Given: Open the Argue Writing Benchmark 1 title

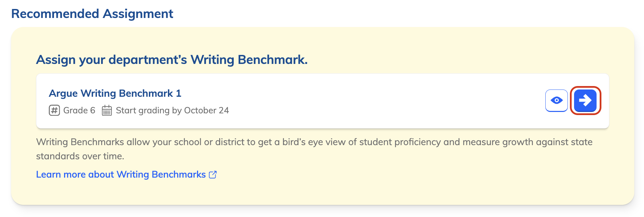Looking at the screenshot, I should click(x=115, y=93).
